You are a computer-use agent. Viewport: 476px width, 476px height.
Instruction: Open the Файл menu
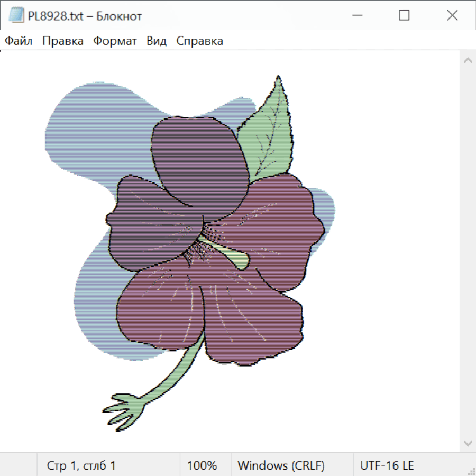(19, 41)
